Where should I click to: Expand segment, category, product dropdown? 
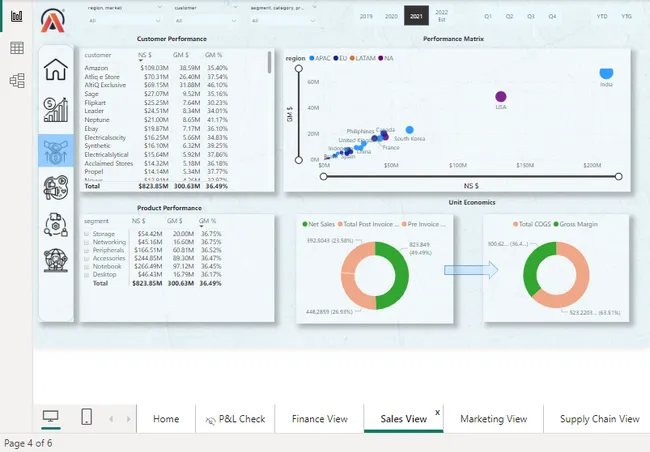pyautogui.click(x=291, y=19)
